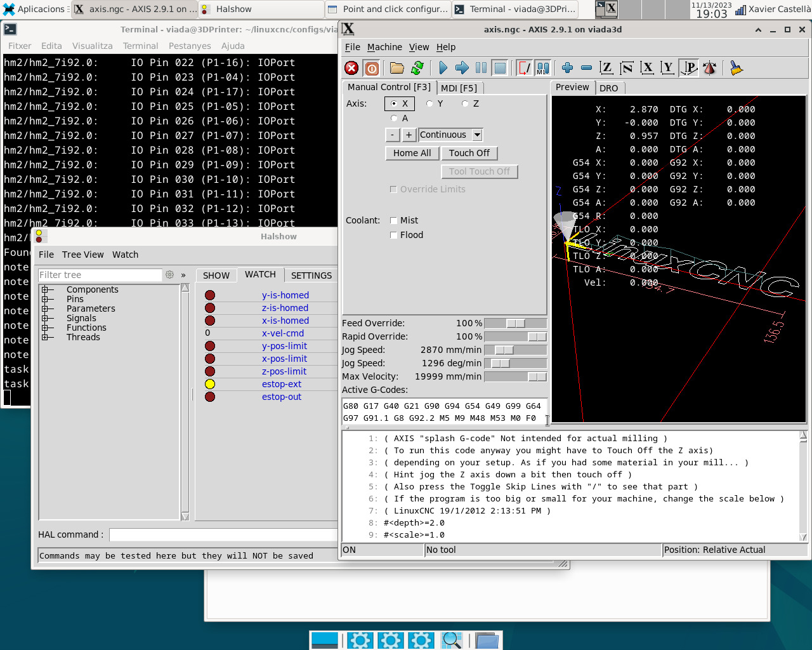Viewport: 812px width, 650px height.
Task: Click the Touch Off button
Action: [x=469, y=153]
